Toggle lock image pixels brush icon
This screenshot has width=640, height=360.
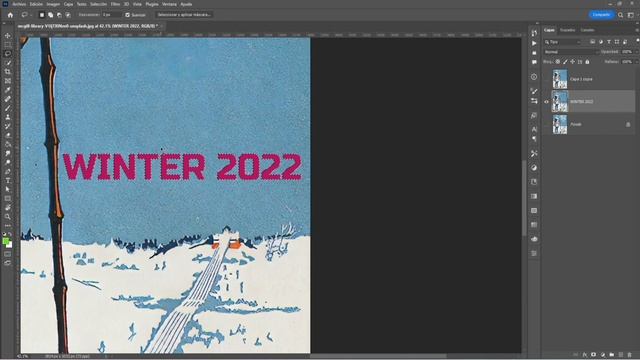pyautogui.click(x=565, y=62)
